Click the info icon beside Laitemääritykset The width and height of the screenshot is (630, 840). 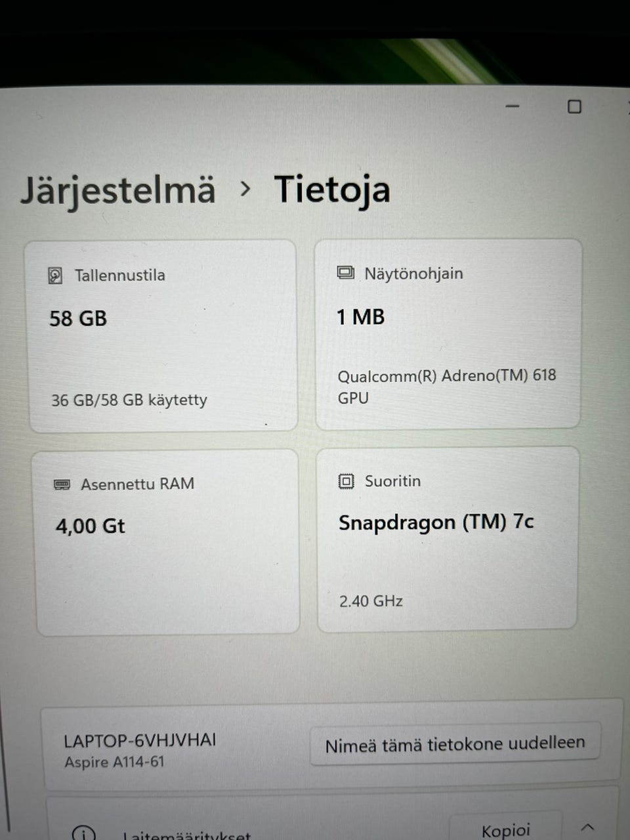click(x=83, y=834)
